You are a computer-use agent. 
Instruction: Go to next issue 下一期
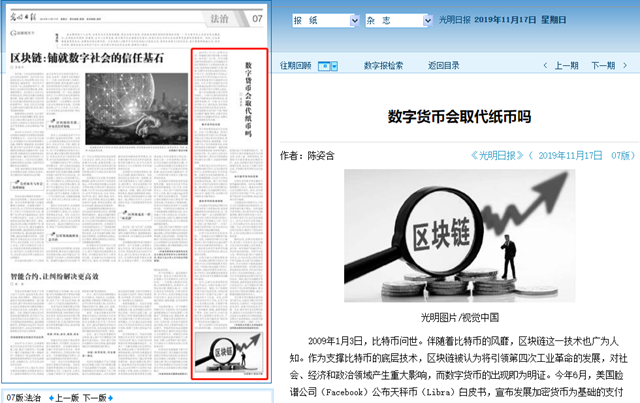click(x=602, y=66)
